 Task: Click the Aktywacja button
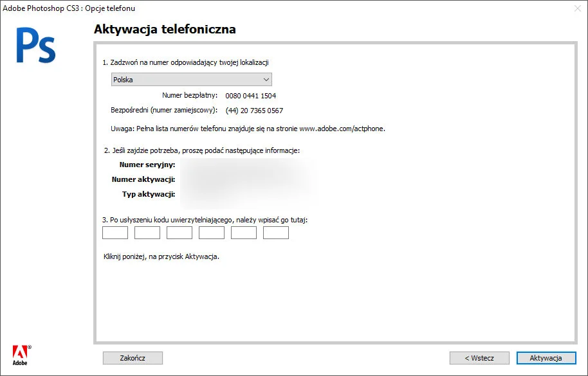point(546,358)
